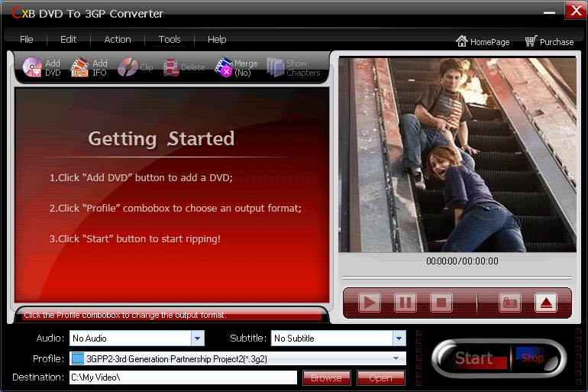The width and height of the screenshot is (588, 392).
Task: Open the HomePage link
Action: [x=483, y=41]
